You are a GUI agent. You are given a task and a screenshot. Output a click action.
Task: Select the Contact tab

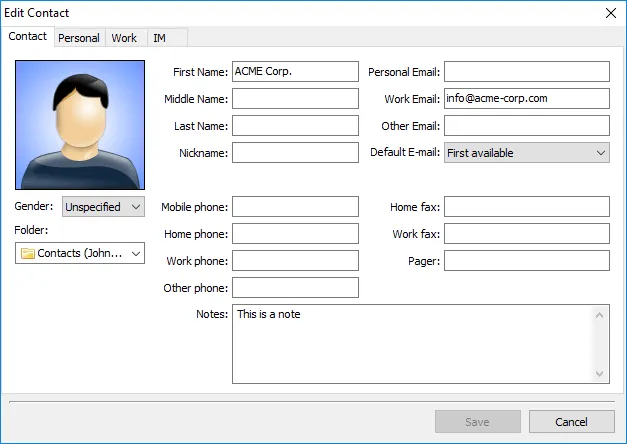coord(28,37)
